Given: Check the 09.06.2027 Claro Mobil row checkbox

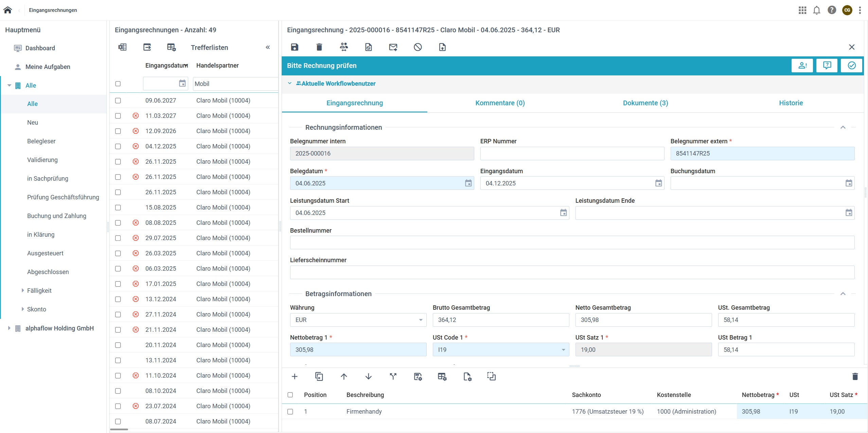Looking at the screenshot, I should click(x=118, y=101).
